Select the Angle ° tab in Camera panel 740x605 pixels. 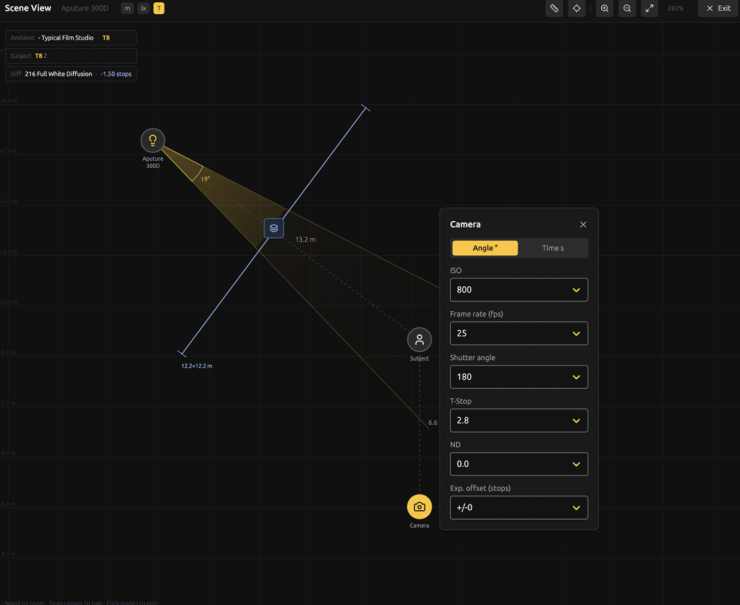[x=485, y=248]
